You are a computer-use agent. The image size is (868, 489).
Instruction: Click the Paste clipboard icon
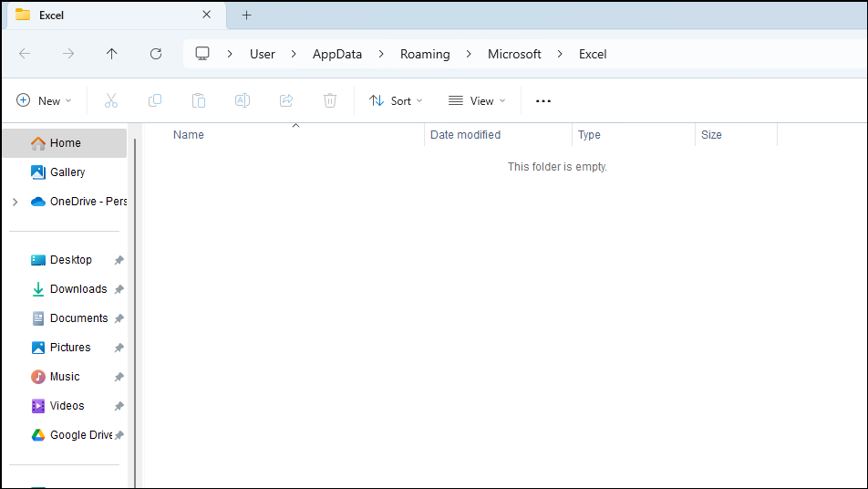199,100
